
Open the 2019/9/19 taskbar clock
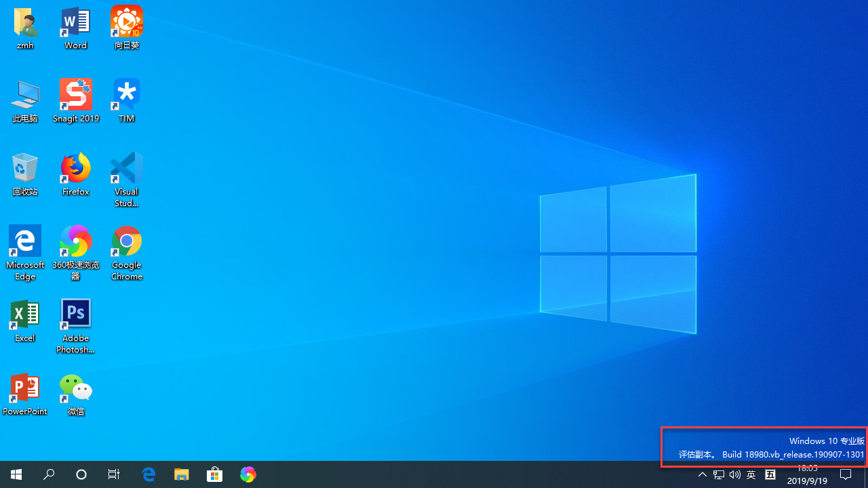(807, 474)
